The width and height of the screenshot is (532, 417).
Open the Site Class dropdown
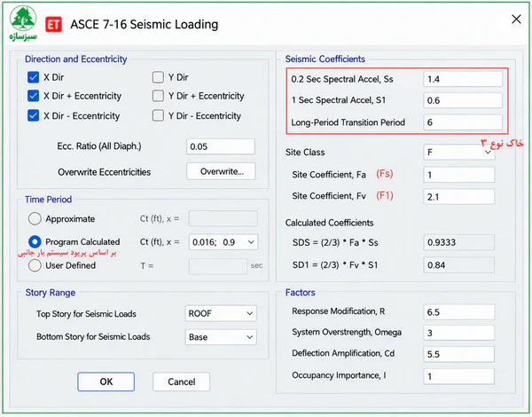[x=459, y=152]
